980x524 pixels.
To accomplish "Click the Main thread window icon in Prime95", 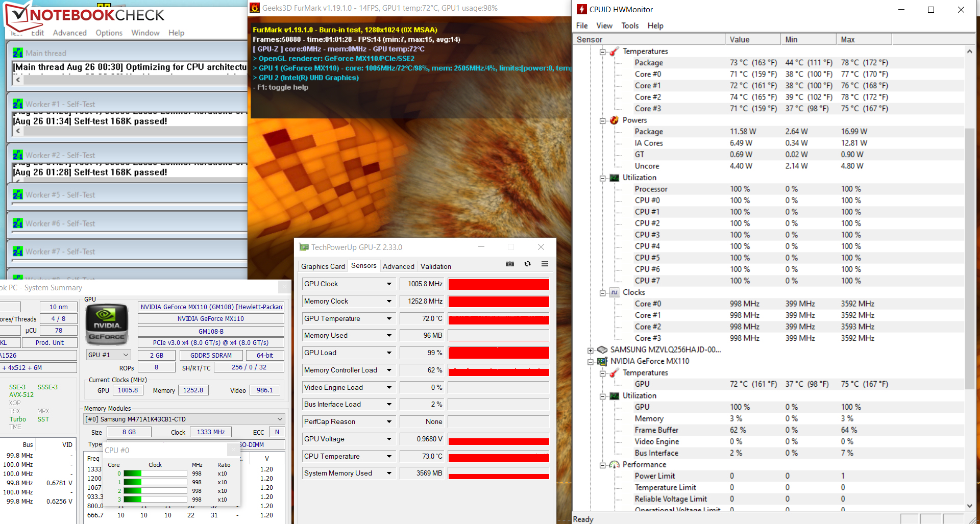I will coord(18,53).
